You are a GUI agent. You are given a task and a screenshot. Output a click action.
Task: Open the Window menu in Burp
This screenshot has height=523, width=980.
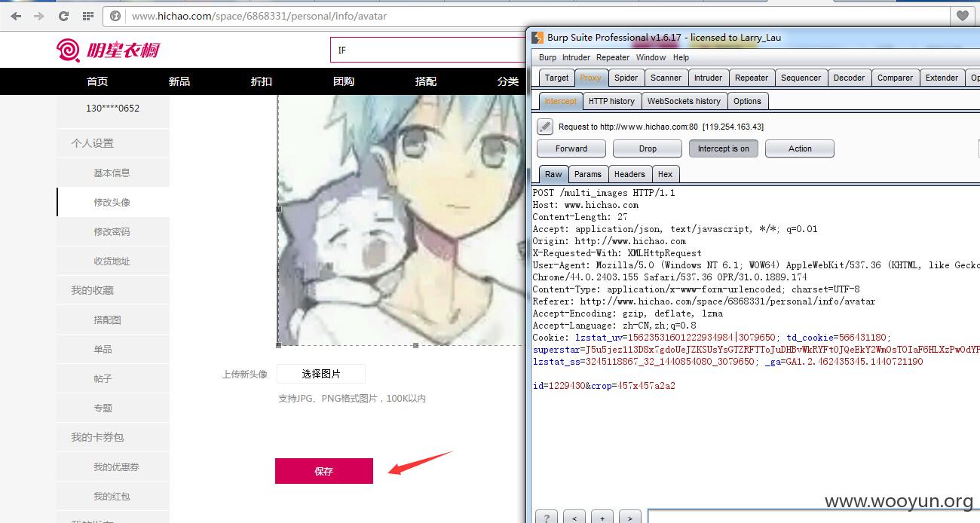point(651,57)
